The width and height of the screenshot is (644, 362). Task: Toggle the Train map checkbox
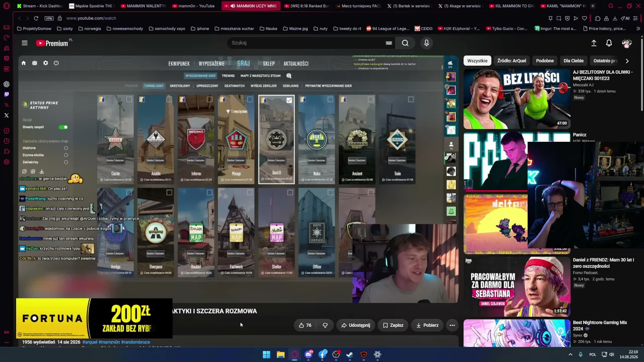411,100
